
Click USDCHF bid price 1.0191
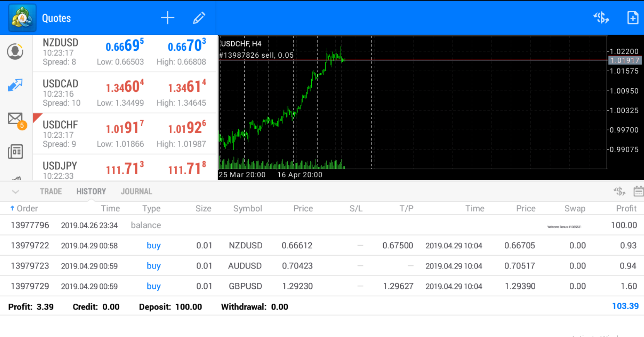(x=125, y=128)
